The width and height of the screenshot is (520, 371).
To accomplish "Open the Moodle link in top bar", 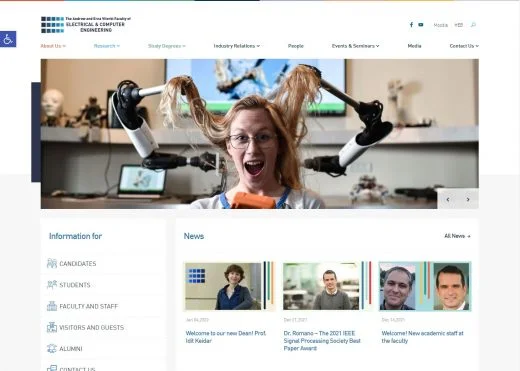I will tap(440, 25).
